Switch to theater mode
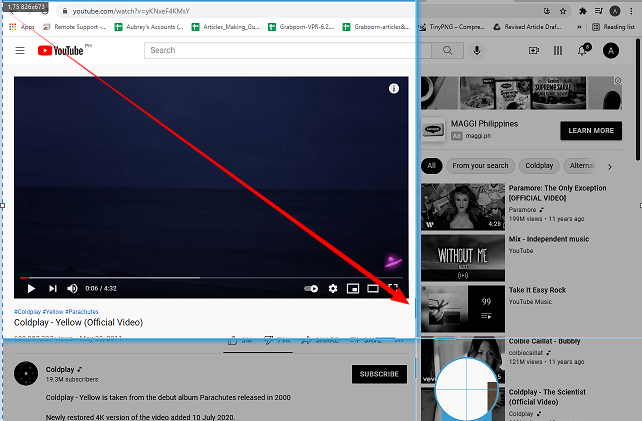The width and height of the screenshot is (642, 421). click(x=373, y=288)
